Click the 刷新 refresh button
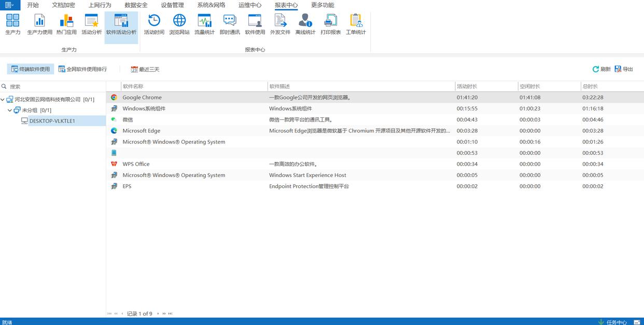Image resolution: width=644 pixels, height=325 pixels. point(601,69)
